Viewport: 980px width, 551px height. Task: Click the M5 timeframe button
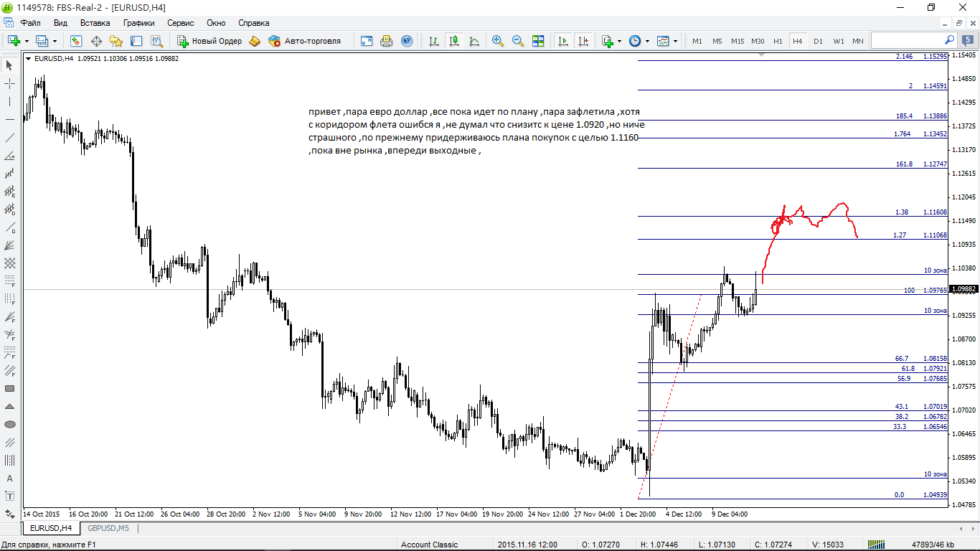pos(717,41)
